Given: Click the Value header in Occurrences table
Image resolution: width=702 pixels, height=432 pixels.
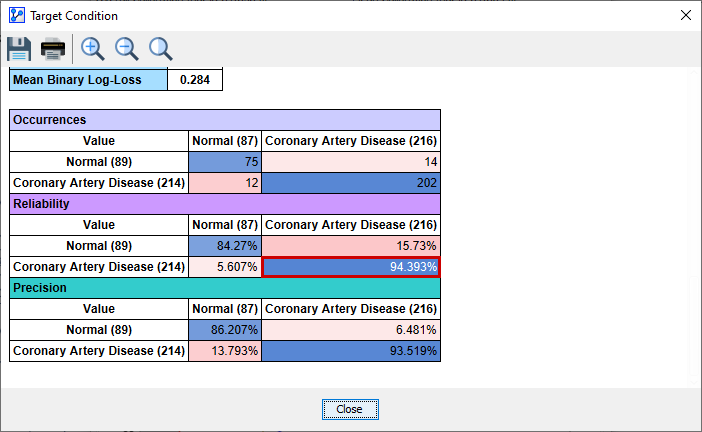Looking at the screenshot, I should pos(99,141).
